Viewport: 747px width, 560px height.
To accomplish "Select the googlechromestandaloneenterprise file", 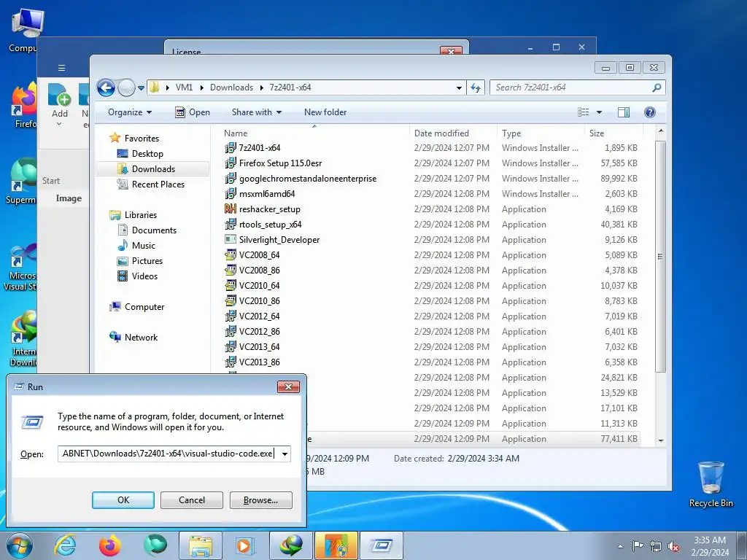I will pos(308,179).
